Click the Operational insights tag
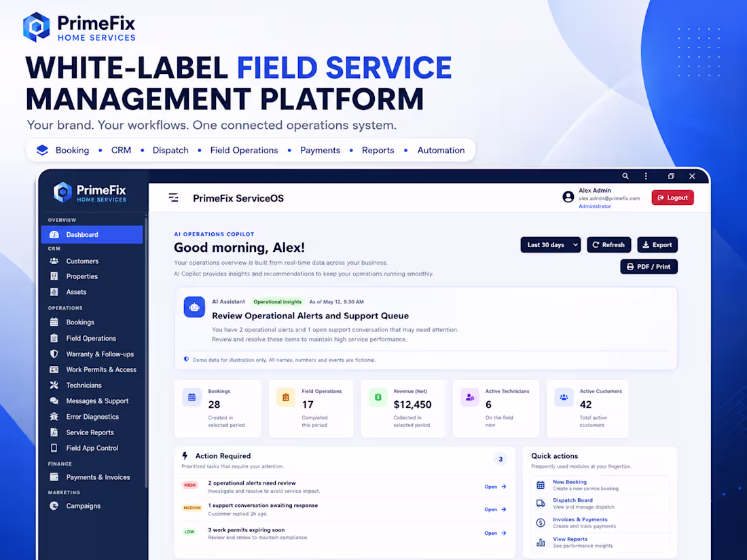Screen dimensions: 747x560 pyautogui.click(x=277, y=302)
